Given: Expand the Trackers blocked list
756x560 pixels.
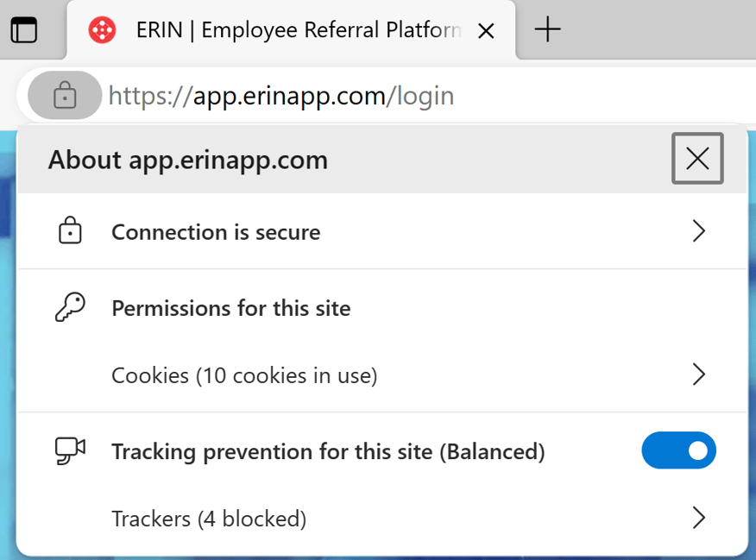Looking at the screenshot, I should [x=380, y=519].
